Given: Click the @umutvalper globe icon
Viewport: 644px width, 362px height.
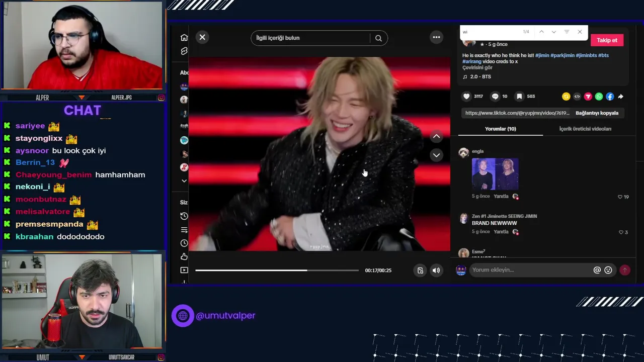Looking at the screenshot, I should point(183,316).
